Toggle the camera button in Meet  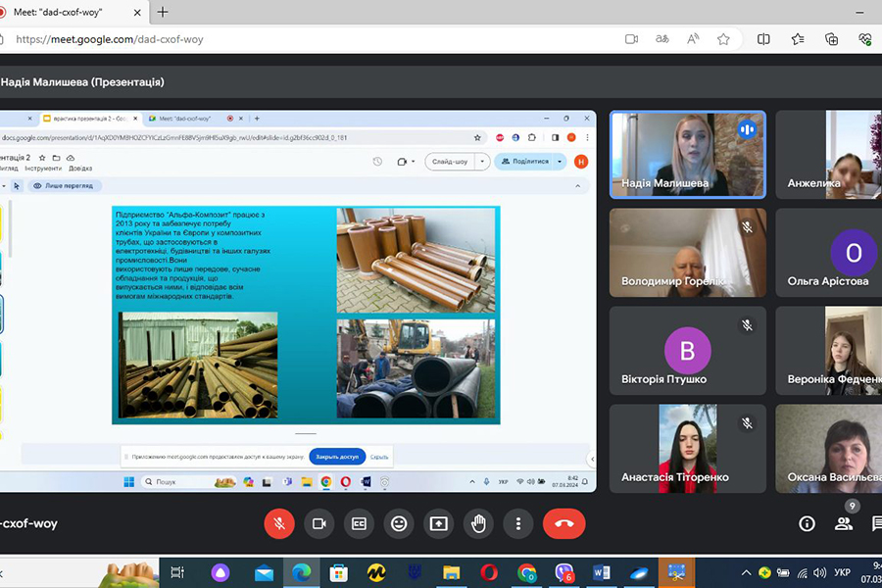click(x=318, y=523)
